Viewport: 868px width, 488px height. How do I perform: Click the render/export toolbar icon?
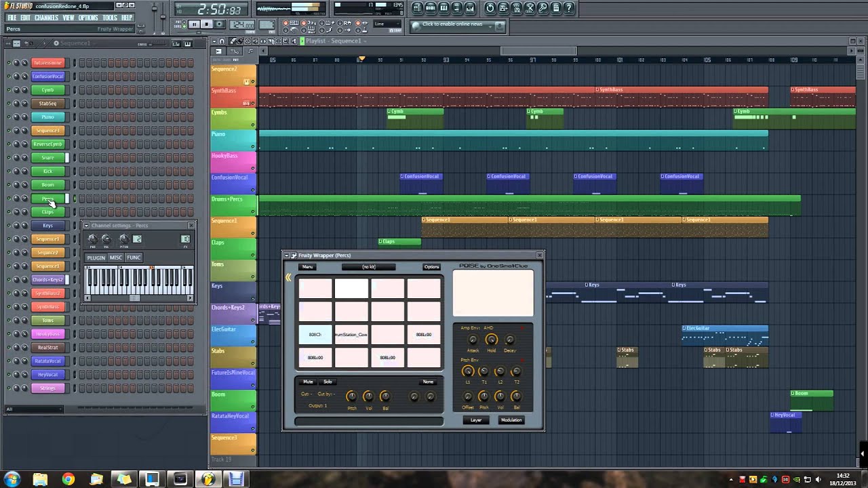click(516, 8)
